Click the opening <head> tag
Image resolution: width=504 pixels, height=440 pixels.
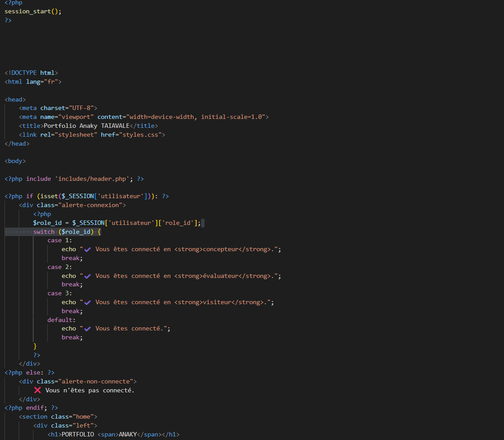pos(15,100)
